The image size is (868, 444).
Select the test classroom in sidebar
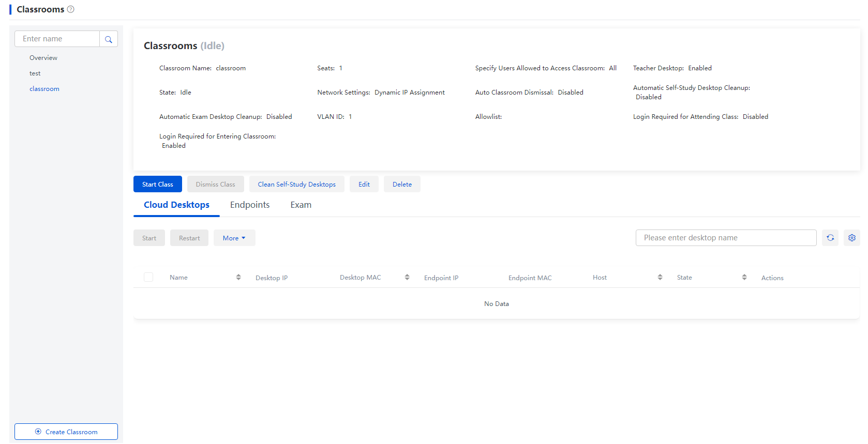pos(35,73)
